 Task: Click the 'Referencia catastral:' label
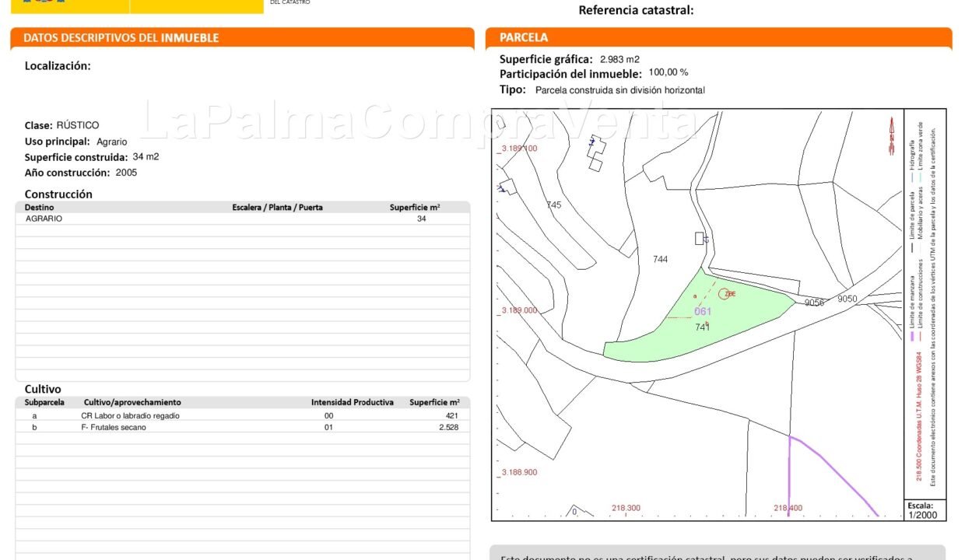coord(636,10)
